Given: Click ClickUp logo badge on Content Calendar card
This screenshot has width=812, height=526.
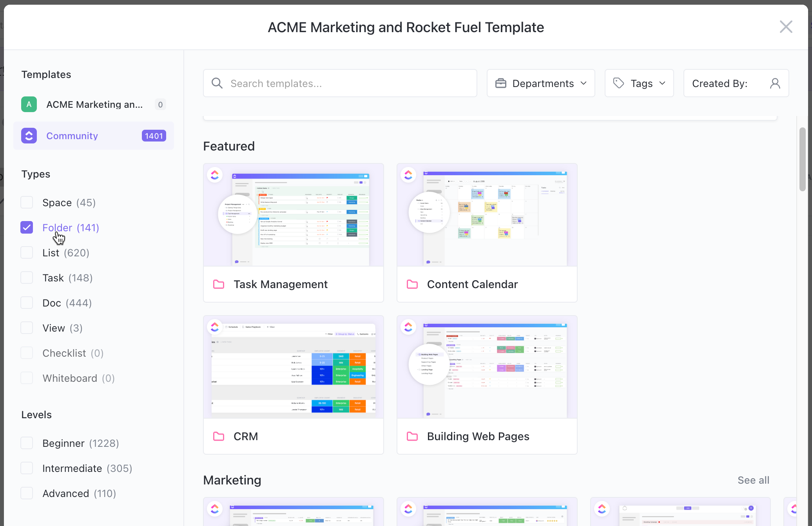Looking at the screenshot, I should pyautogui.click(x=408, y=175).
